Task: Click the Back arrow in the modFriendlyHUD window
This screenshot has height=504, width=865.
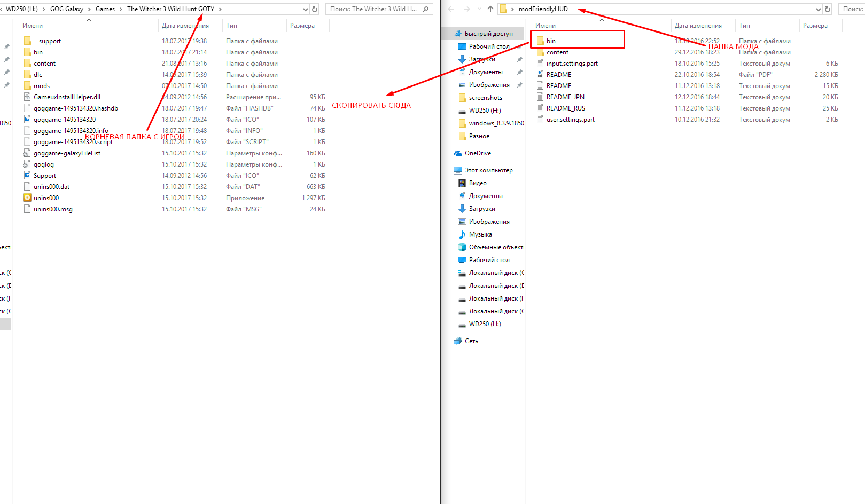Action: [451, 9]
